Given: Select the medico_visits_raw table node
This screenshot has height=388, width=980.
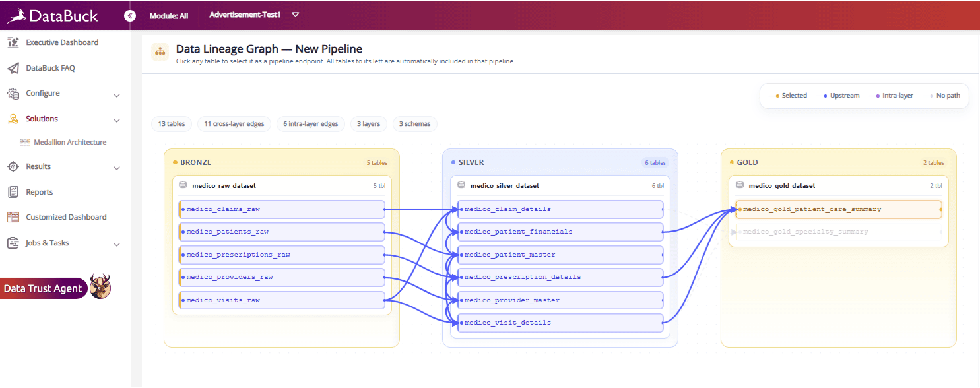Looking at the screenshot, I should pos(282,300).
